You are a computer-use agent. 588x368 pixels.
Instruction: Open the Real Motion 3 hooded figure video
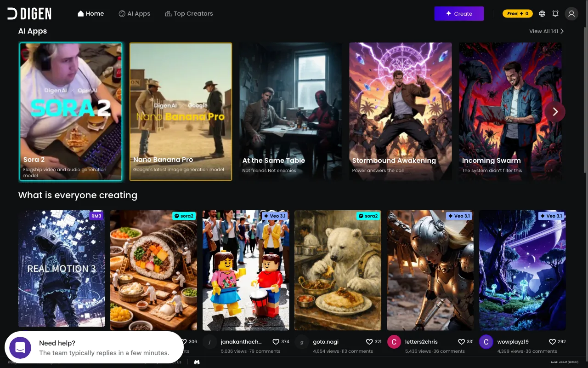point(62,269)
